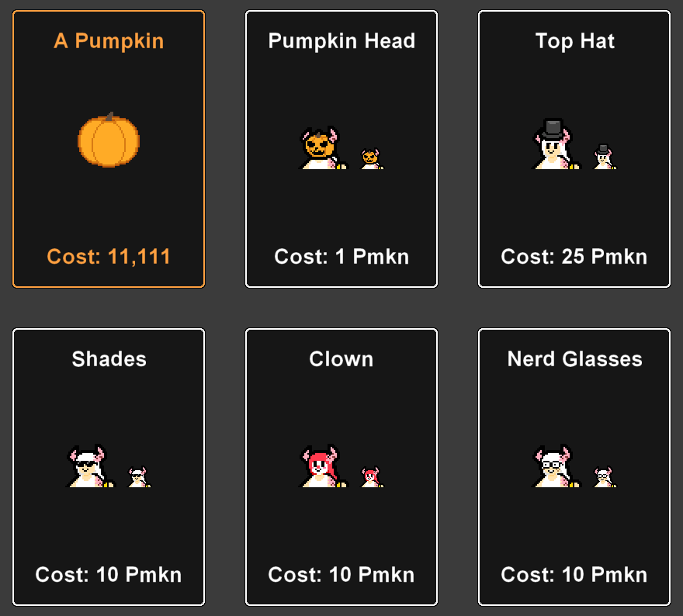
Task: Select the small Pumpkin Head character sprite
Action: tap(372, 158)
